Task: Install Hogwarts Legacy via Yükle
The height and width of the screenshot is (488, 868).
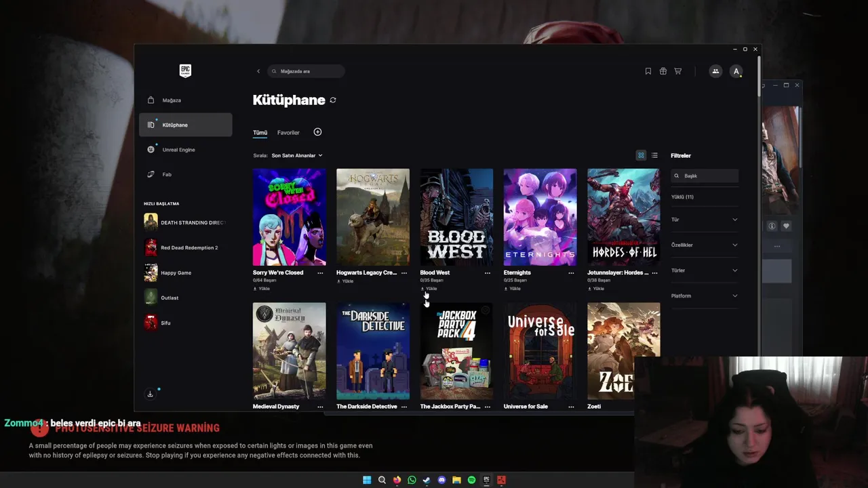Action: (x=345, y=281)
